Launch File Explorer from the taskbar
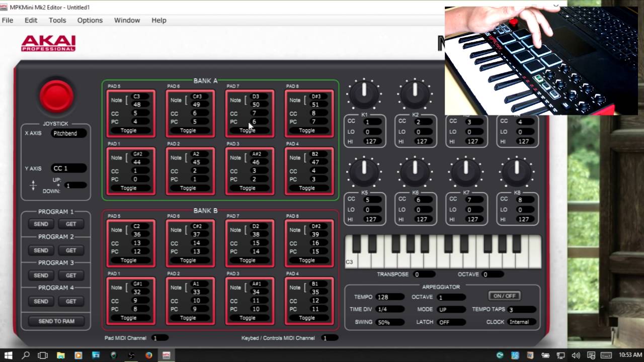Image resolution: width=644 pixels, height=362 pixels. 60,355
